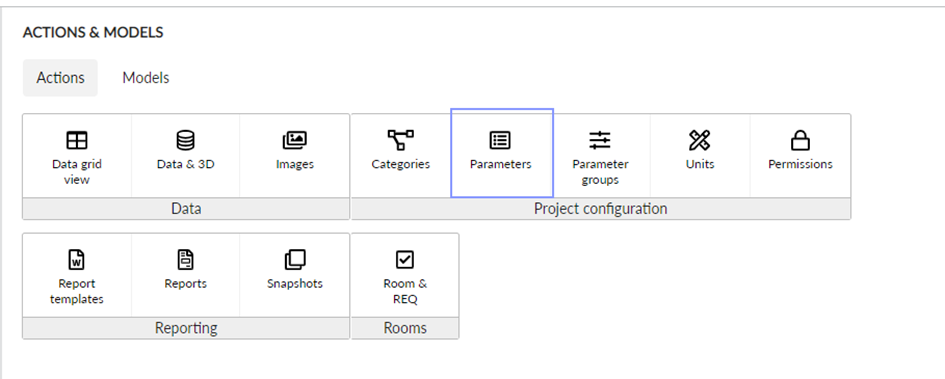The height and width of the screenshot is (379, 945).
Task: Open the Data grid view icon
Action: coord(77,140)
